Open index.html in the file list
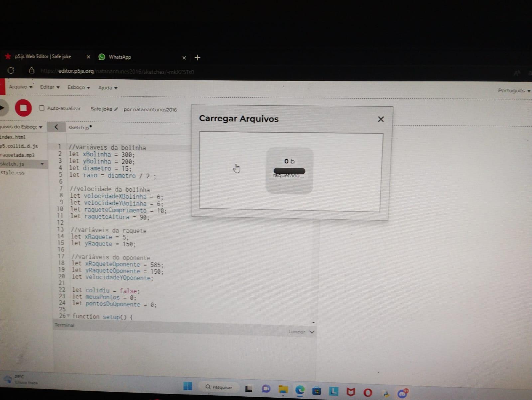The image size is (532, 400). pyautogui.click(x=13, y=137)
